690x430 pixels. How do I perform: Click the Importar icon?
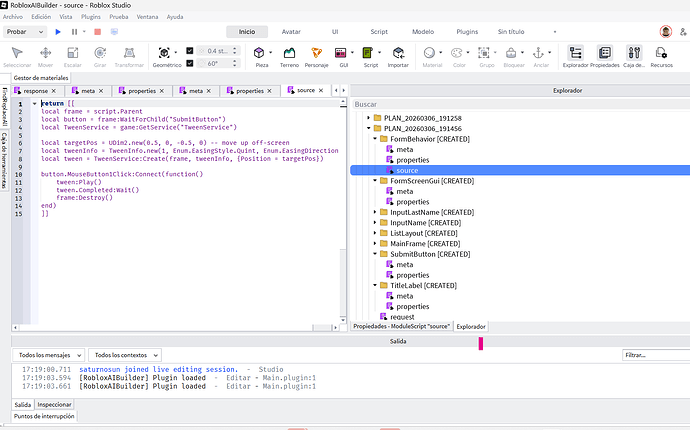coord(397,53)
